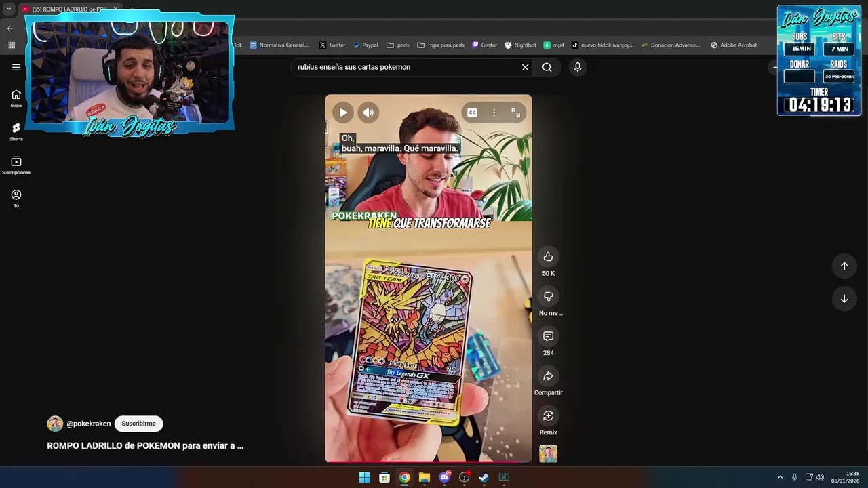Open the Short title ROMPO LADRILLO de POKEMON
This screenshot has width=868, height=488.
coord(145,445)
